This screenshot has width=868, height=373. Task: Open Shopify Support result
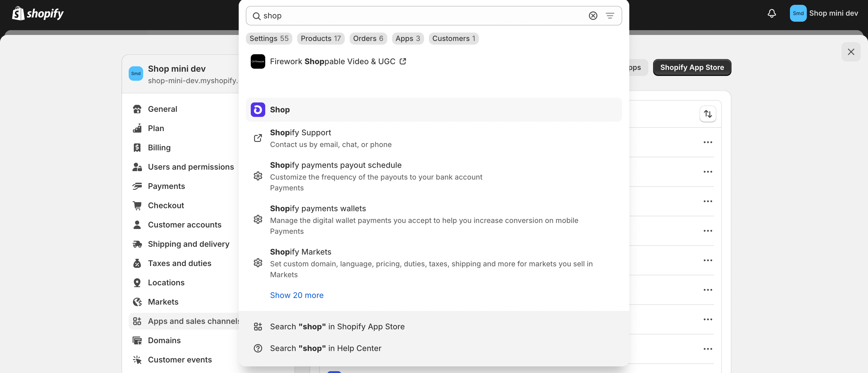[434, 139]
